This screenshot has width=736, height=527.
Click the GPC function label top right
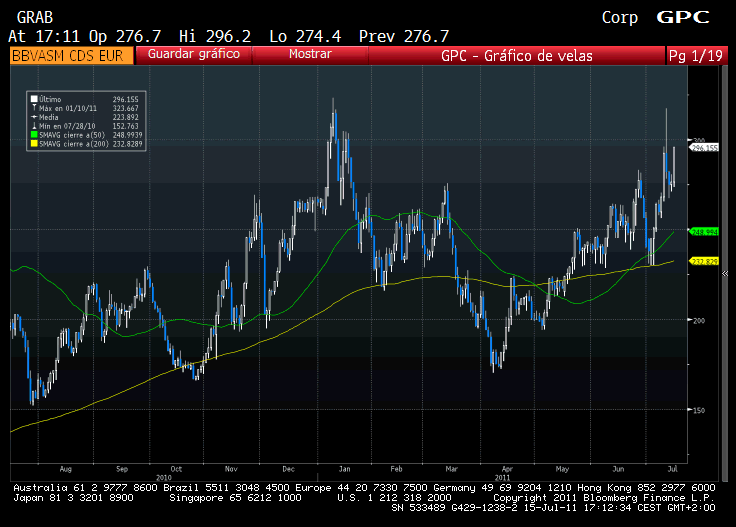tap(682, 17)
